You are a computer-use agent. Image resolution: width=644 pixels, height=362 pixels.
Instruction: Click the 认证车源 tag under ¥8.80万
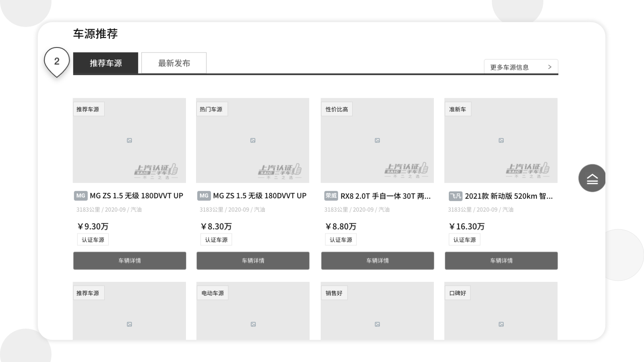click(341, 240)
